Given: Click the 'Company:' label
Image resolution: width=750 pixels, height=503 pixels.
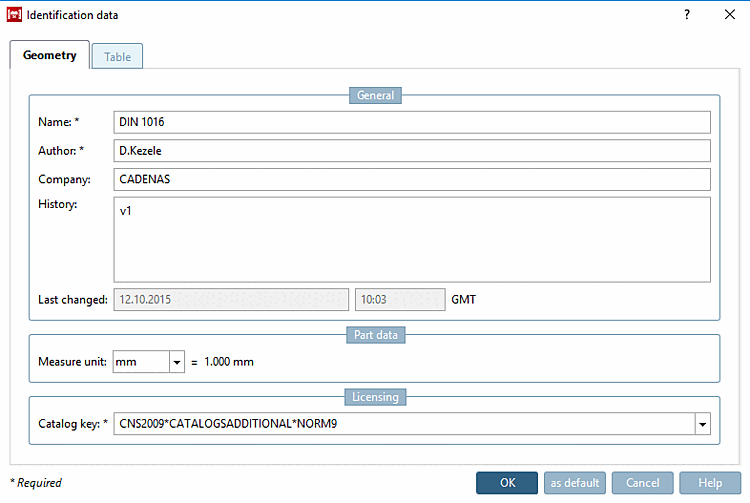Looking at the screenshot, I should (64, 179).
